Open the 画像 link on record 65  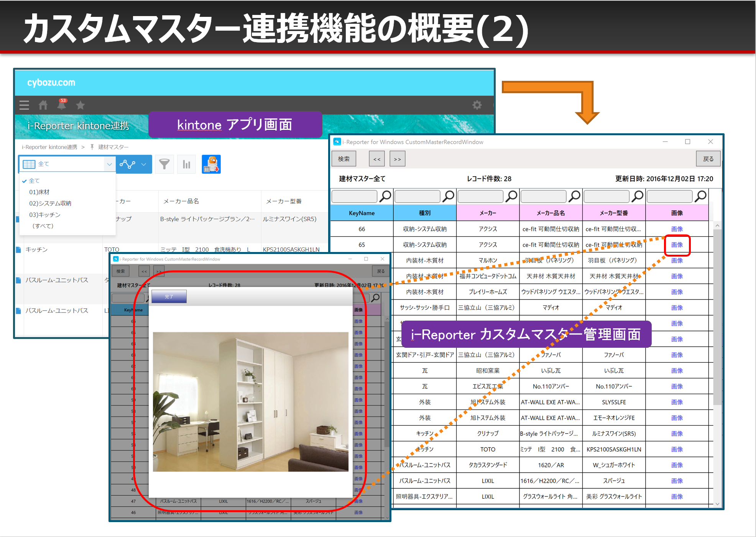tap(677, 244)
